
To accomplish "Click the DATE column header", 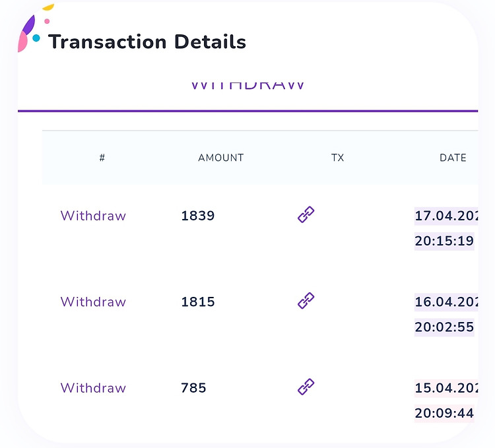I will [453, 158].
